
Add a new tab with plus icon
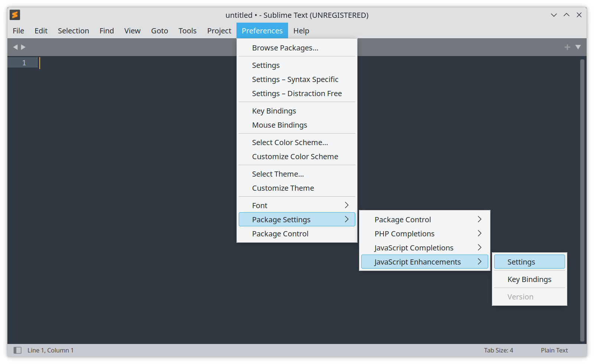coord(567,47)
